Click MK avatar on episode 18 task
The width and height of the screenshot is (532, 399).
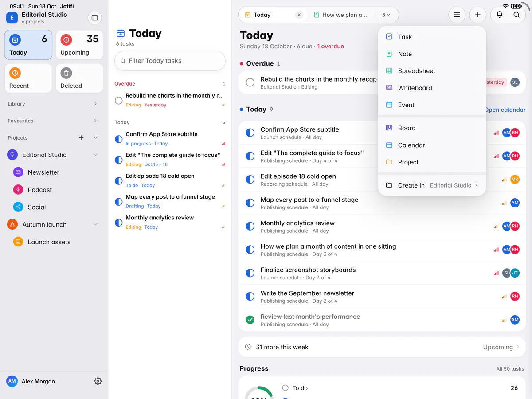[515, 180]
